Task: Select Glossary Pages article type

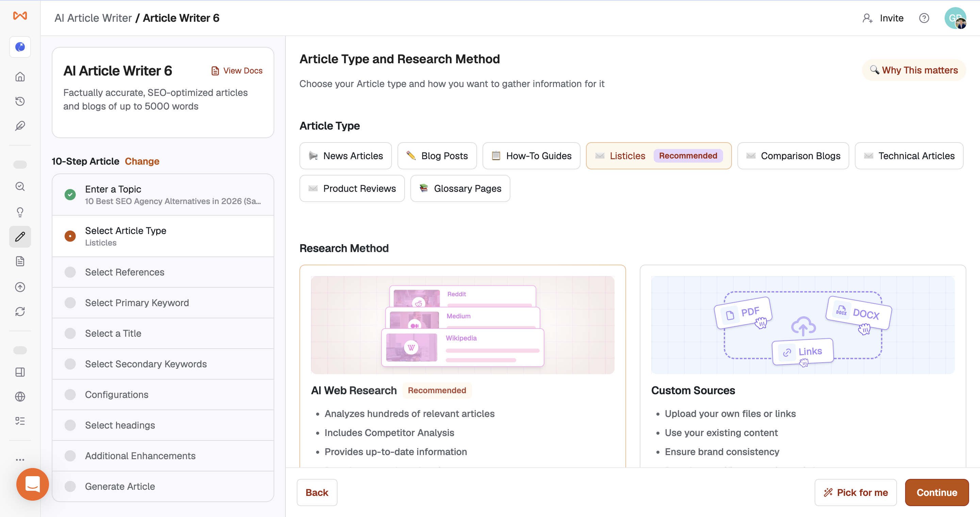Action: coord(460,188)
